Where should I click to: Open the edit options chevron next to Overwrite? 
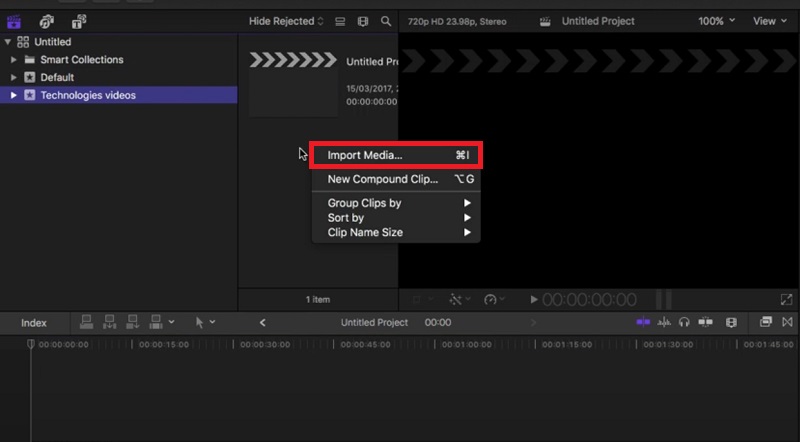(x=171, y=322)
